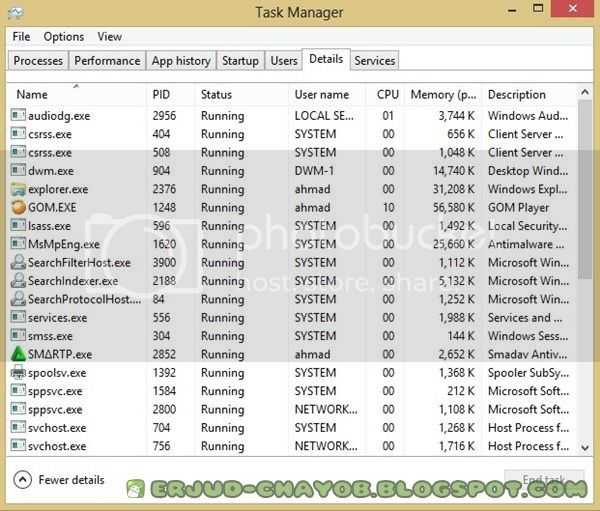Select the services.exe process icon
The width and height of the screenshot is (600, 511).
pos(18,317)
